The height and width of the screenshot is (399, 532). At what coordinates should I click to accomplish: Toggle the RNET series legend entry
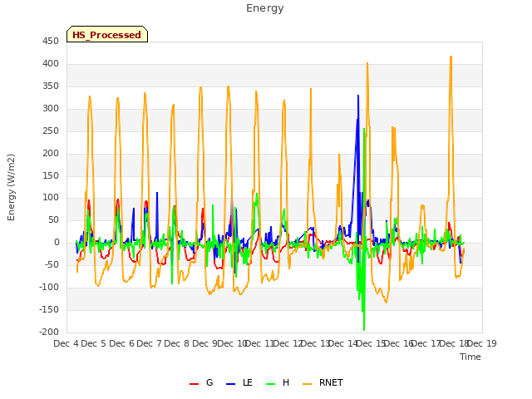pos(323,382)
